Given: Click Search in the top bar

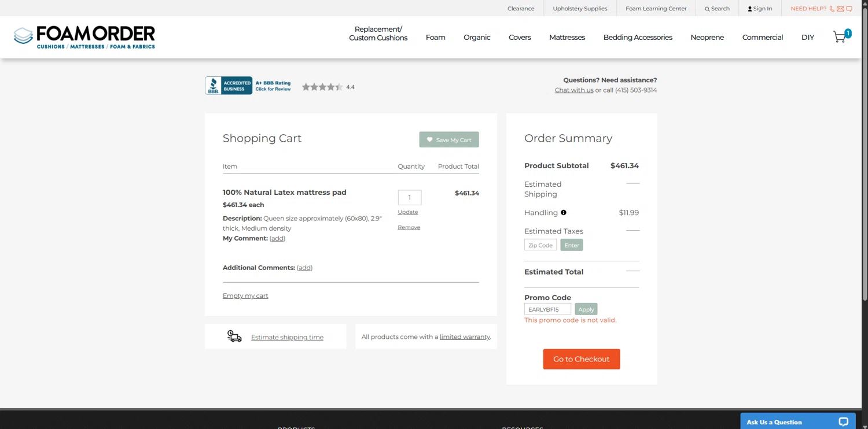Looking at the screenshot, I should click(x=717, y=9).
